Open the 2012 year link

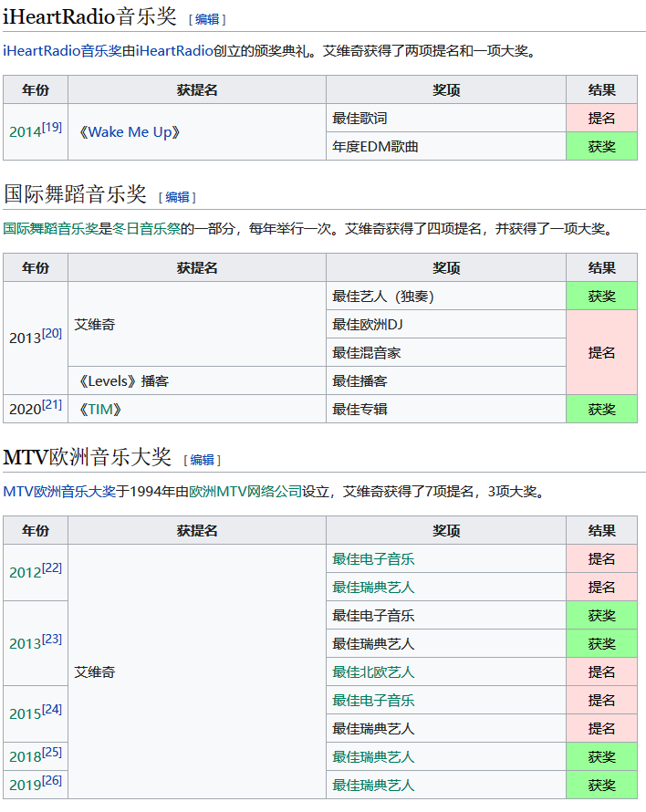click(x=25, y=573)
